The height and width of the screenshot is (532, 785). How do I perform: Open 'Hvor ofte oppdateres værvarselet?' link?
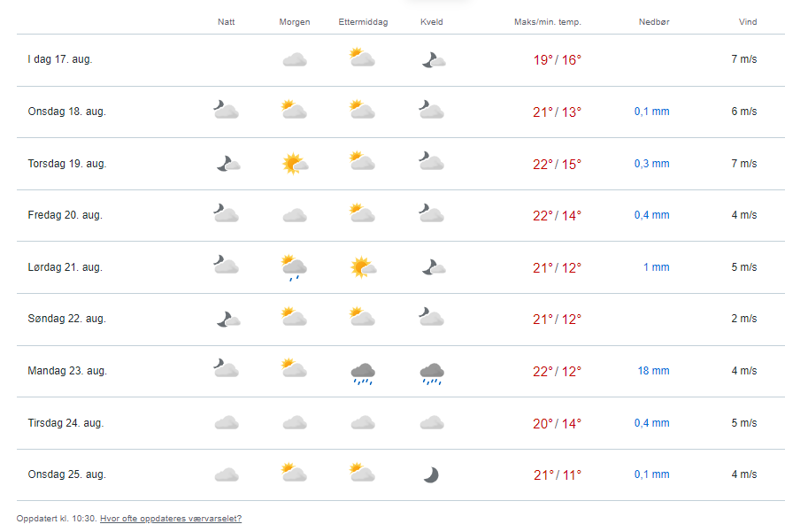pyautogui.click(x=171, y=519)
